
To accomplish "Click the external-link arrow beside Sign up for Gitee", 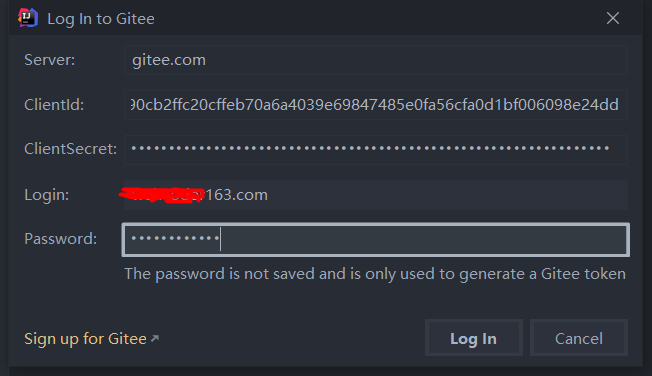I will coord(155,338).
